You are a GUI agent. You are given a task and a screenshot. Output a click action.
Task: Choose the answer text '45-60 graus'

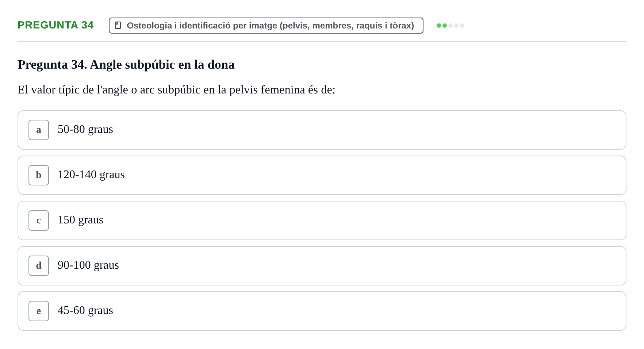pos(85,310)
